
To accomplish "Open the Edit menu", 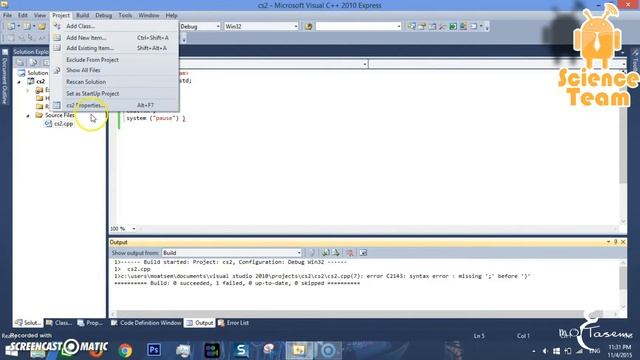I will pos(23,16).
